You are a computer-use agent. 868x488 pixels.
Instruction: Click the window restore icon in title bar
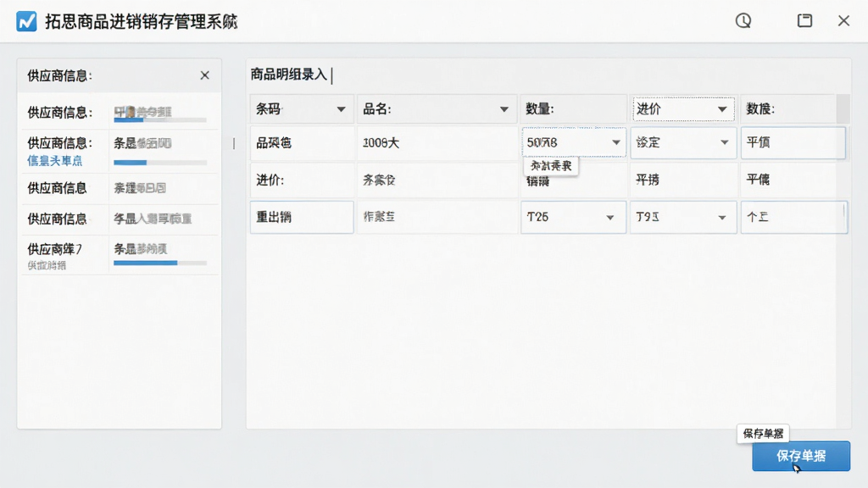tap(804, 21)
